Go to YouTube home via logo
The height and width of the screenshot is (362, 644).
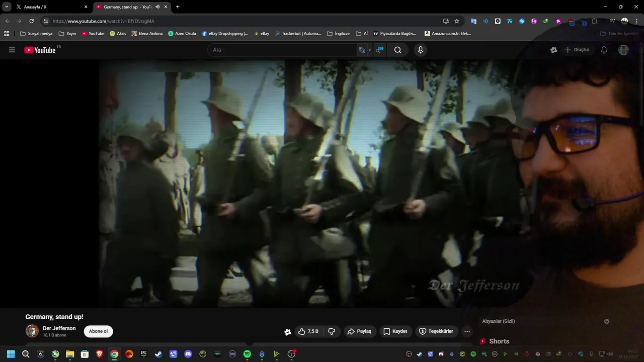point(40,50)
